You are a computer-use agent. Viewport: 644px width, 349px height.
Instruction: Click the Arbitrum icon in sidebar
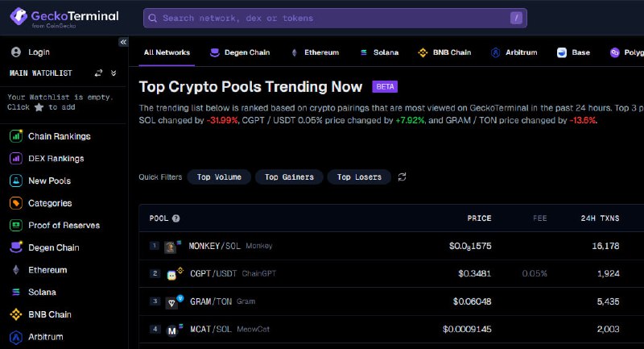click(x=16, y=337)
